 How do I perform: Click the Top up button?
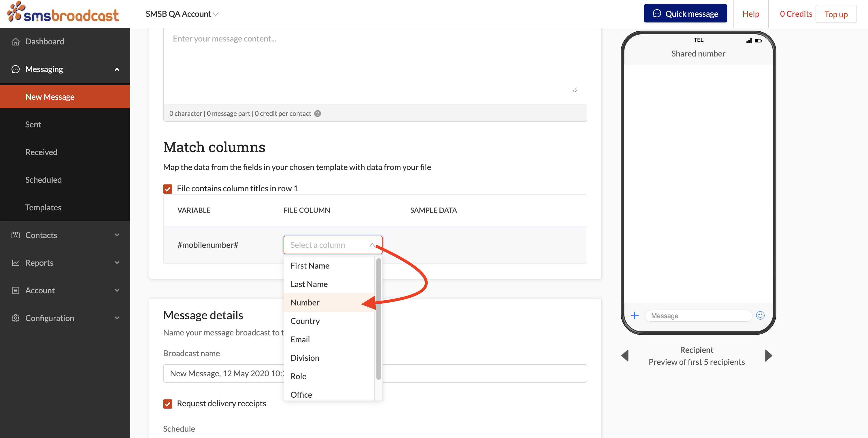(x=836, y=14)
